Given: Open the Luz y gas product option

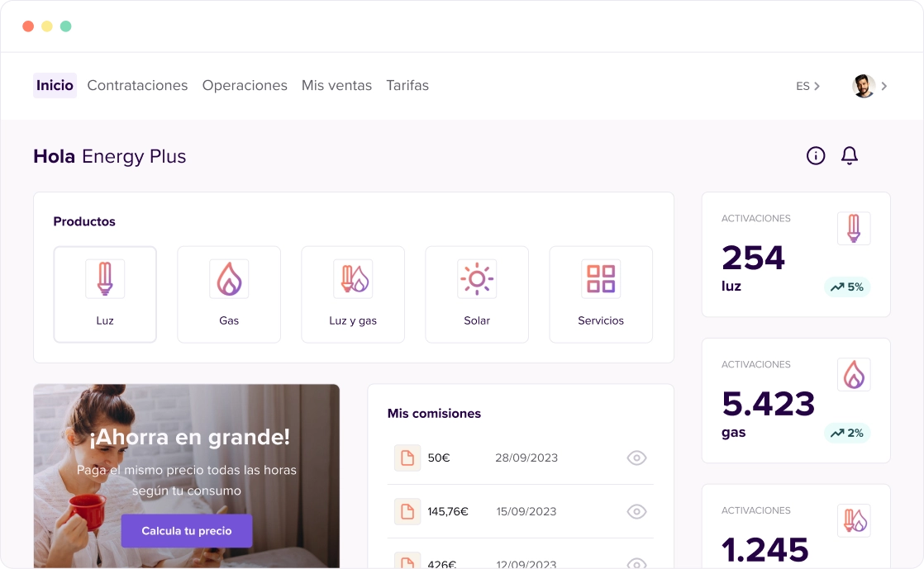Looking at the screenshot, I should [353, 278].
